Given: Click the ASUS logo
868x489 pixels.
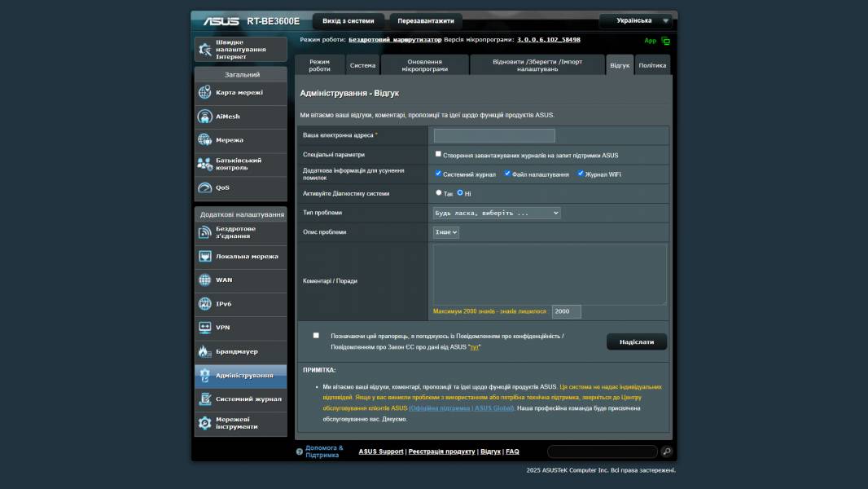Looking at the screenshot, I should point(221,21).
